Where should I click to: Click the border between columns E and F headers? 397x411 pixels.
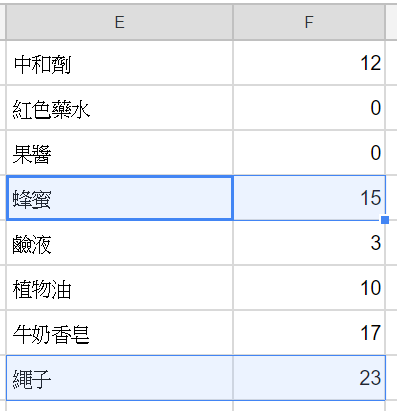[x=233, y=22]
